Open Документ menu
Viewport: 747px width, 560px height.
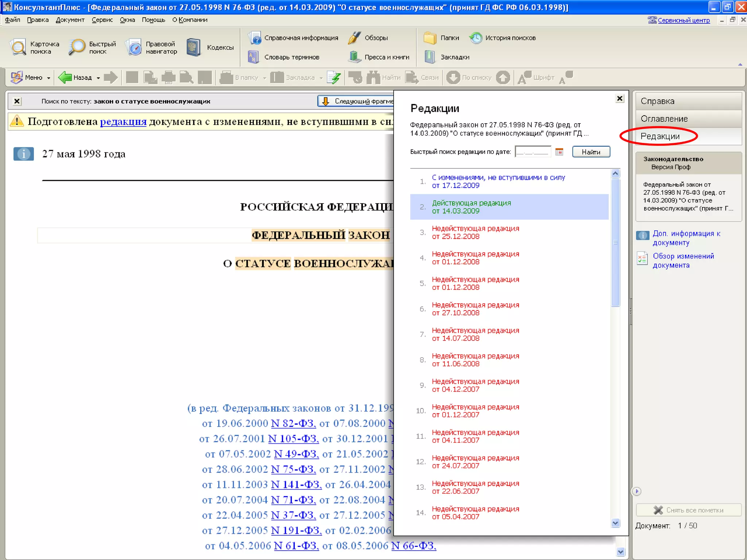[70, 20]
